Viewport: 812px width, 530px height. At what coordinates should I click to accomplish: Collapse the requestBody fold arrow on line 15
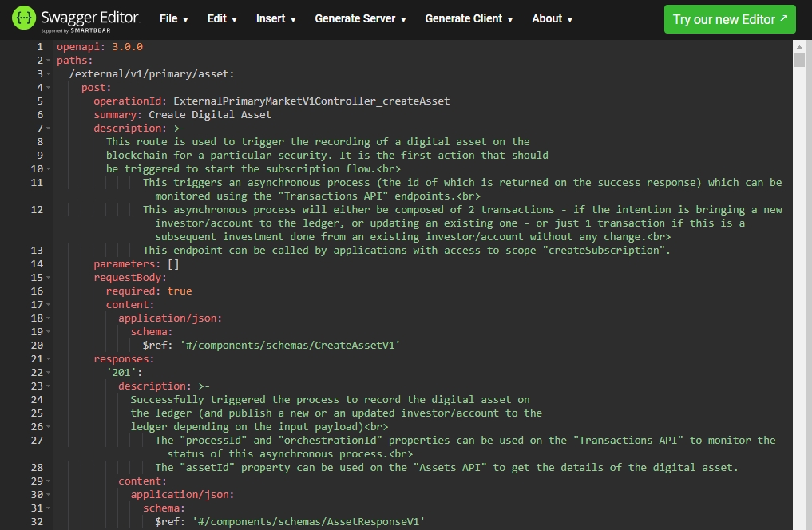49,278
